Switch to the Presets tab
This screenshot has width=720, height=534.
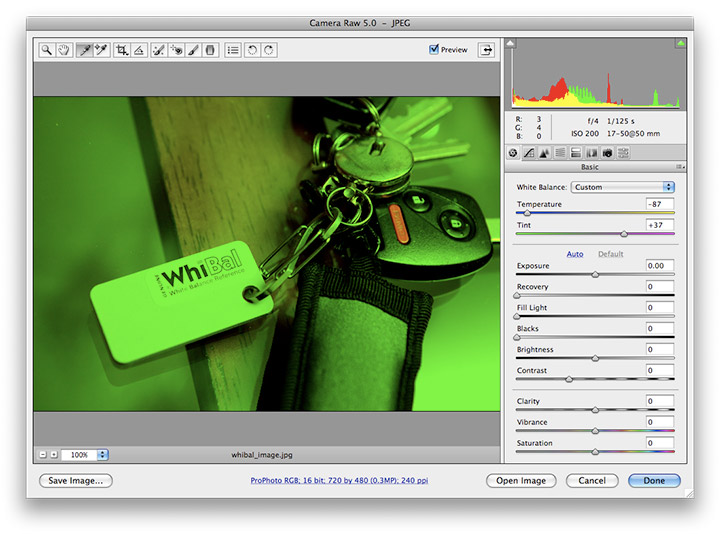[x=623, y=153]
